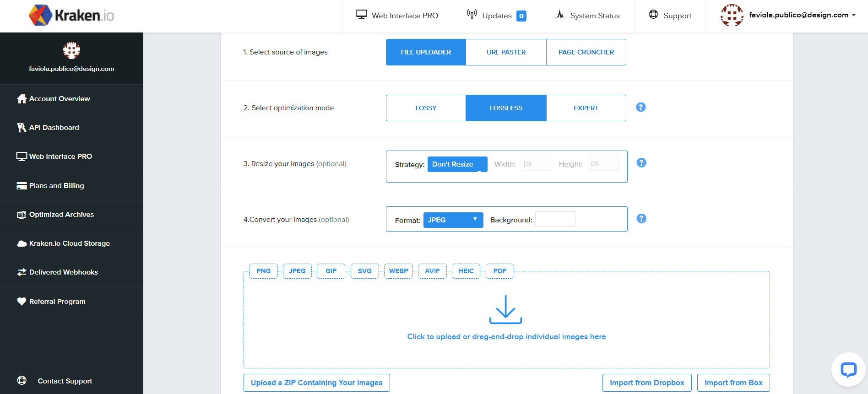
Task: Click the WEBP format tag
Action: coord(399,271)
